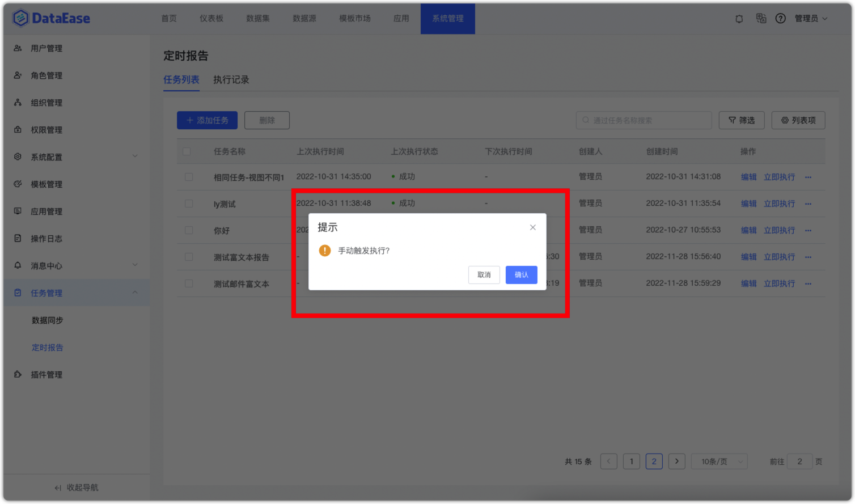Open the 列表项 column settings

[x=798, y=120]
